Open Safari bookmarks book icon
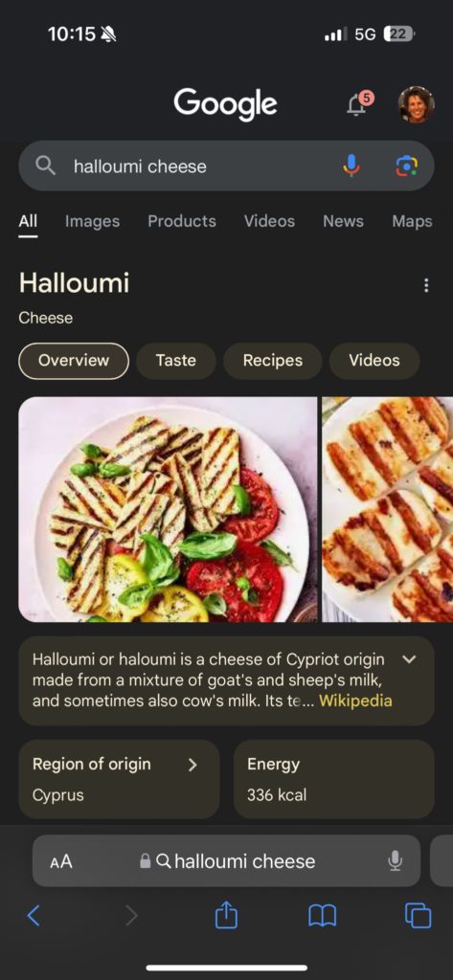Image resolution: width=453 pixels, height=980 pixels. pos(322,916)
